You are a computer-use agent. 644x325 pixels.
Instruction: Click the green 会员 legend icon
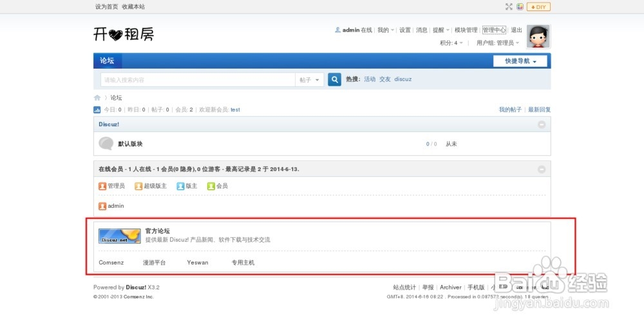click(211, 186)
